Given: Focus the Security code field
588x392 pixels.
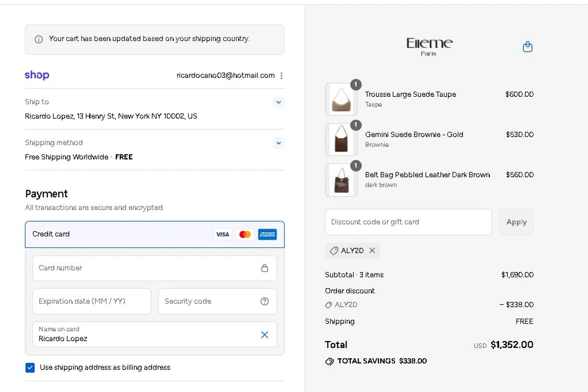Looking at the screenshot, I should coord(218,301).
